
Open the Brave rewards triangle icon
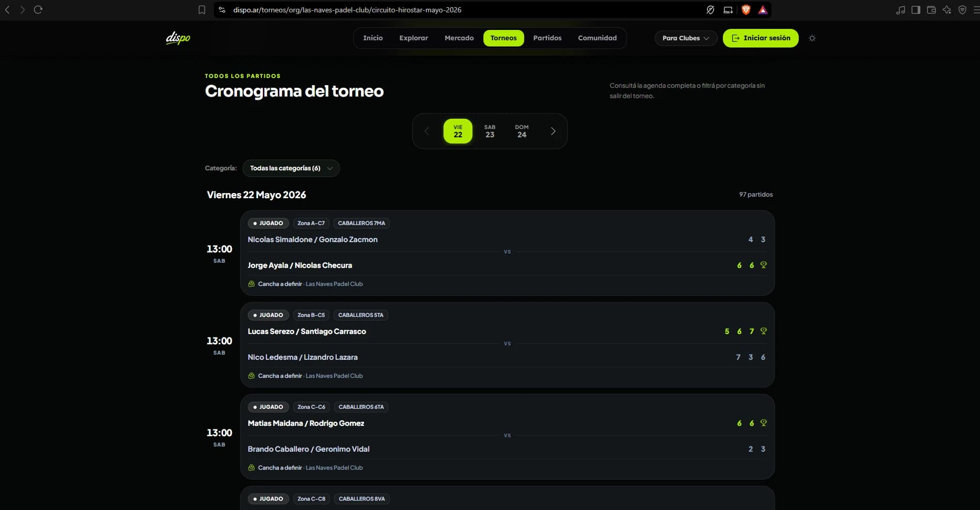(x=763, y=10)
